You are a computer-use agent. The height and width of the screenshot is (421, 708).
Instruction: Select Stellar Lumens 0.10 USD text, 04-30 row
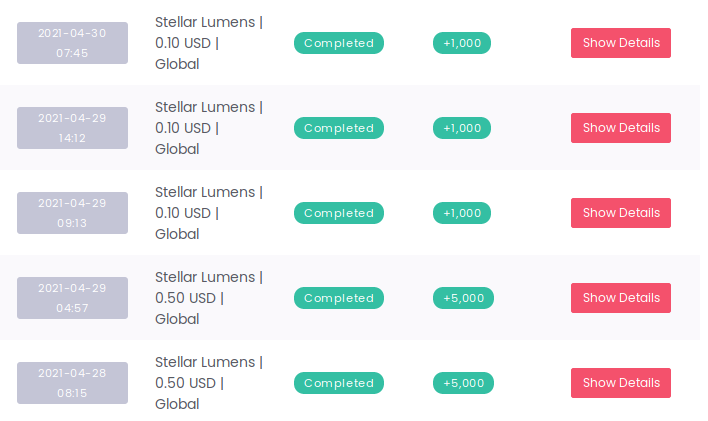point(209,43)
